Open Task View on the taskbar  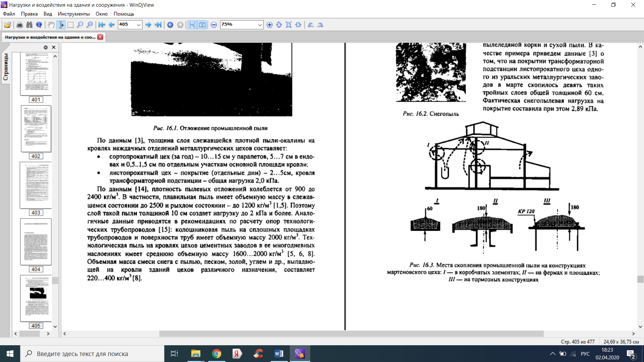click(x=174, y=354)
